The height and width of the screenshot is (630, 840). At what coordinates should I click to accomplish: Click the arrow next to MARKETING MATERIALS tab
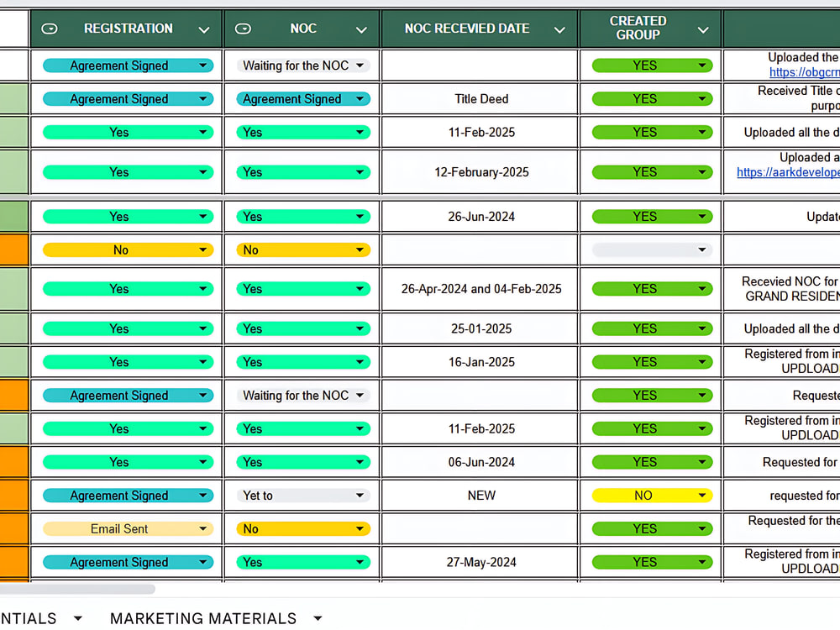coord(318,618)
